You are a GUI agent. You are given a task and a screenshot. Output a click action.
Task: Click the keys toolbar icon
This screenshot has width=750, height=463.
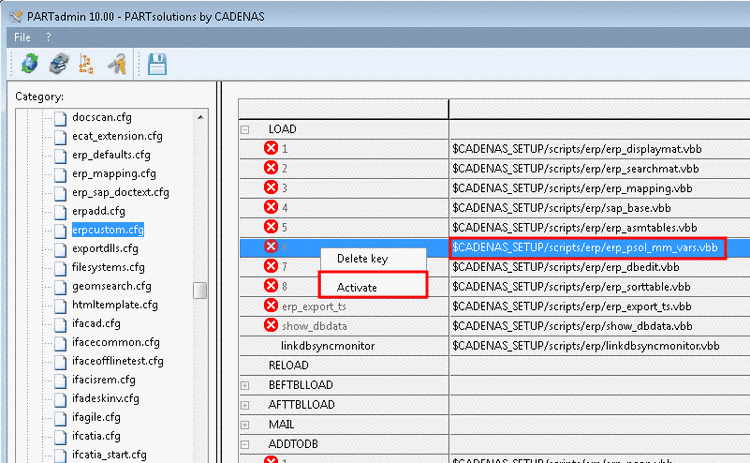(x=117, y=64)
